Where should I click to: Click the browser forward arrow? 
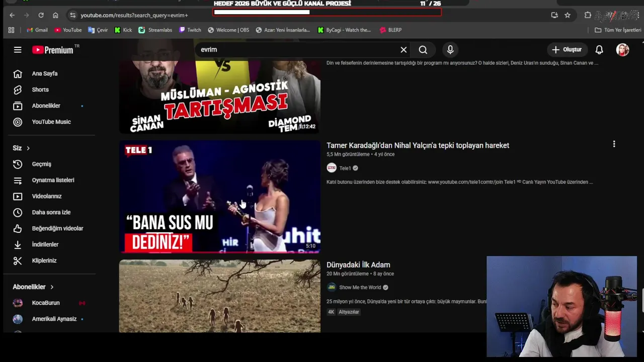(27, 15)
